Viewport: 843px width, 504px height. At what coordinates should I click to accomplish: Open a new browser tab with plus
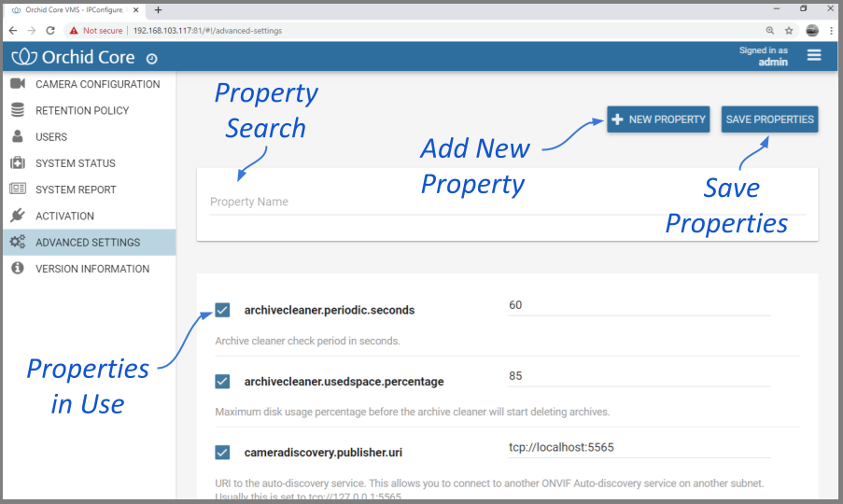pyautogui.click(x=158, y=10)
